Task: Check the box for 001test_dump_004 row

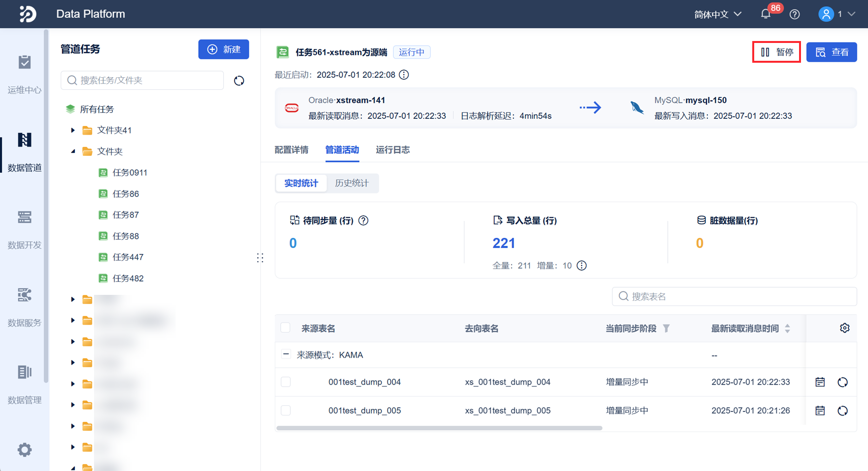Action: (x=285, y=382)
